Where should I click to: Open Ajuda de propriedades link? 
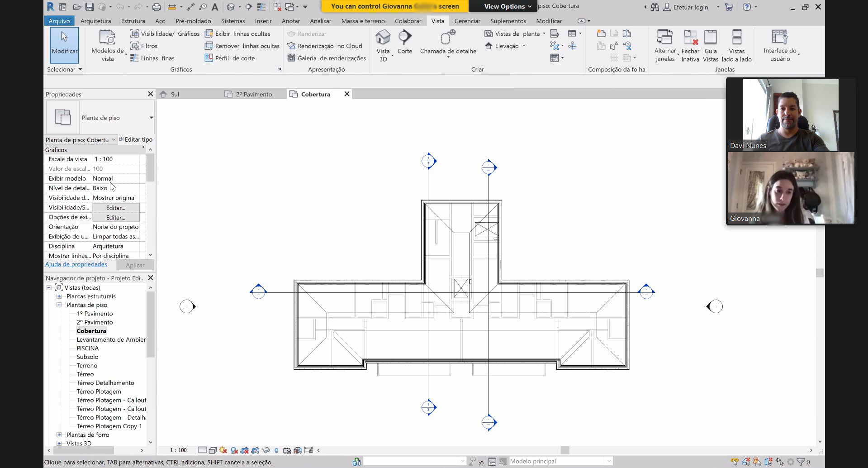point(76,264)
